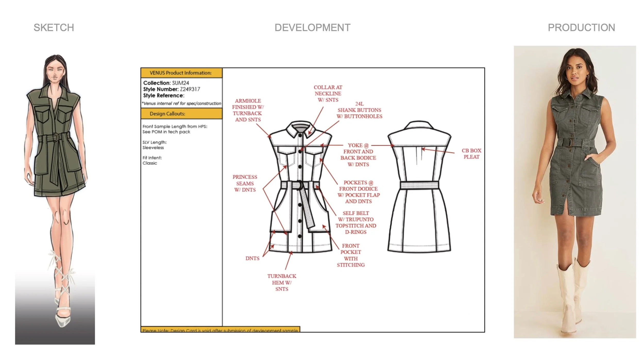Click the Style Number Z249317 text

[x=172, y=89]
